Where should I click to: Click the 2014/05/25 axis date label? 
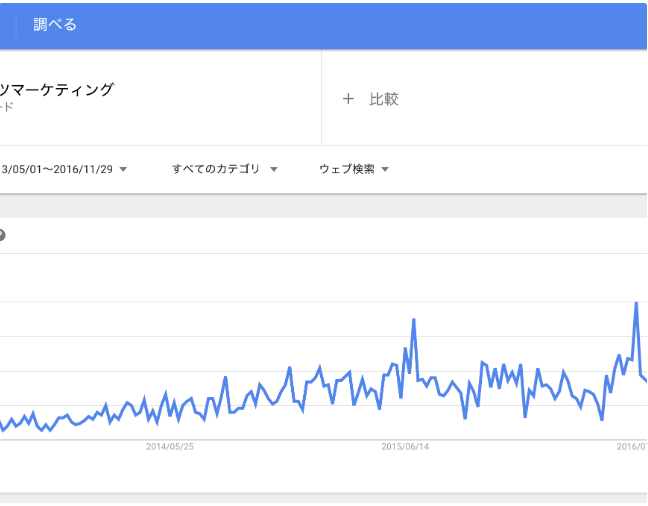(170, 446)
